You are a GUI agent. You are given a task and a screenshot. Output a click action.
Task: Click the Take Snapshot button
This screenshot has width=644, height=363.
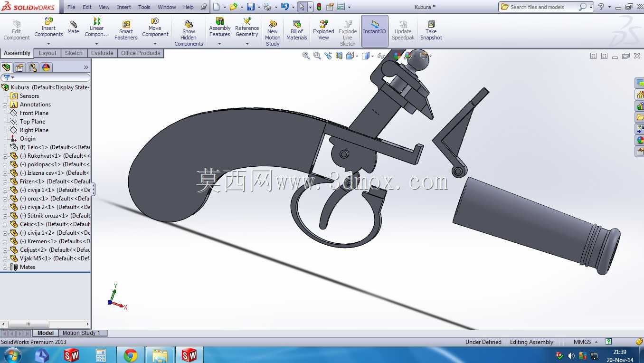pos(431,29)
